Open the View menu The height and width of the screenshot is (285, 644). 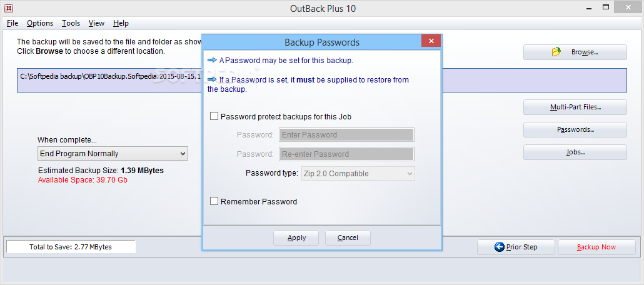coord(96,23)
